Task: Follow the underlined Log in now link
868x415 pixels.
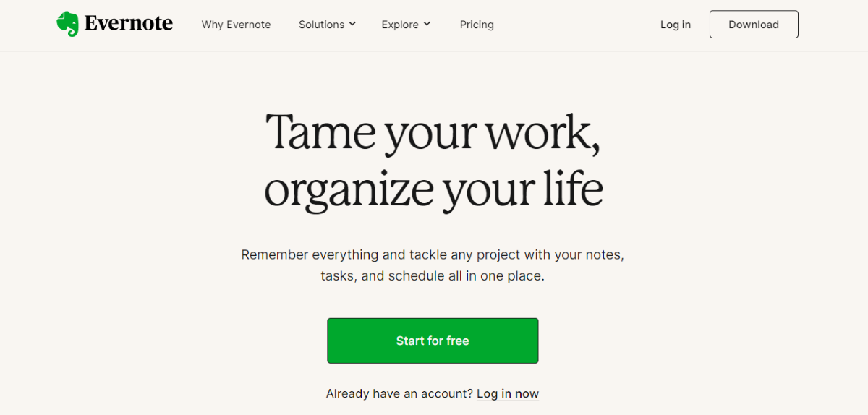Action: point(508,394)
